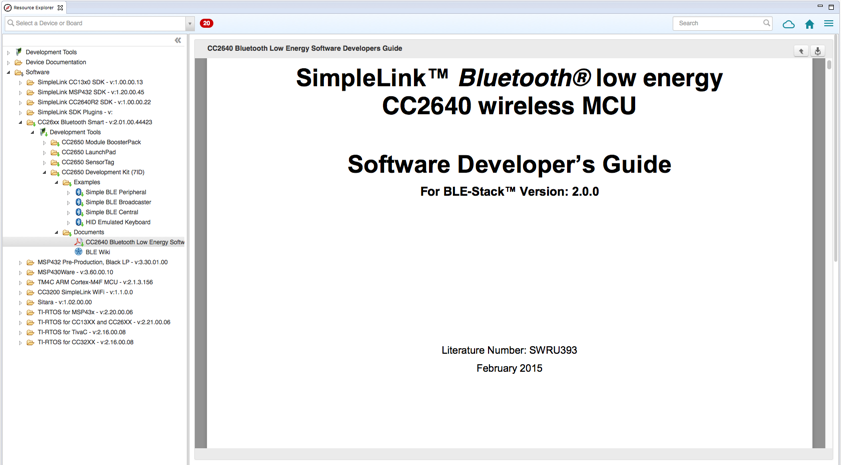Select TM4C ARM Cortex-M4F MCU - v:2.1.3.156
This screenshot has width=841, height=465.
click(95, 282)
